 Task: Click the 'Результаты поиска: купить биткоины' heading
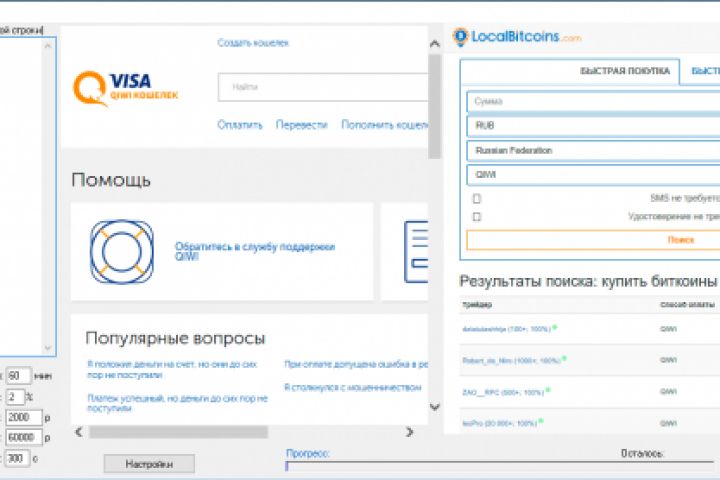(x=588, y=281)
